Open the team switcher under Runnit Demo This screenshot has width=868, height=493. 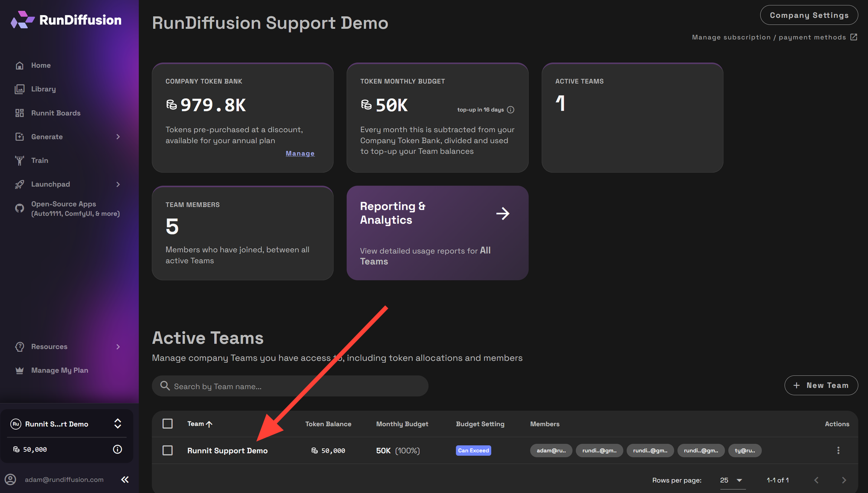[x=118, y=424]
